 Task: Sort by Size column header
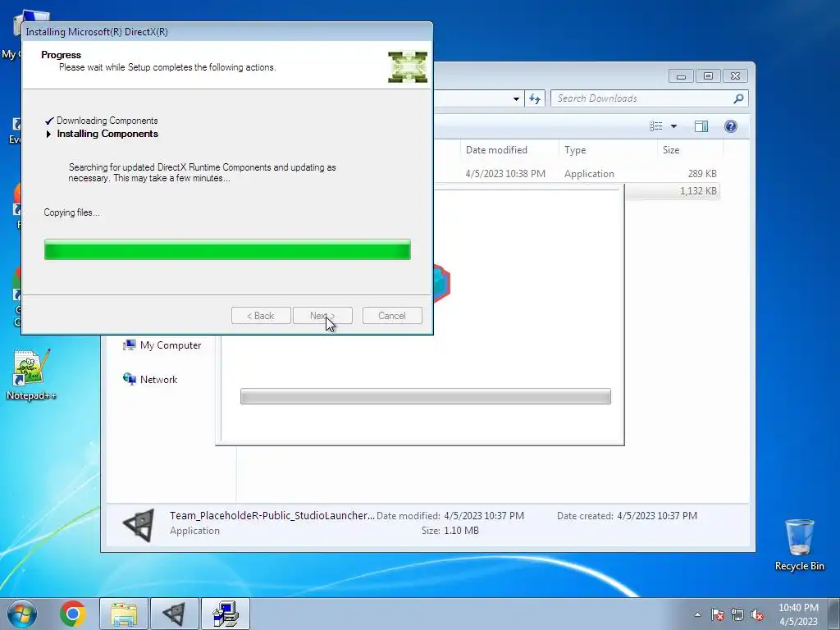[690, 150]
